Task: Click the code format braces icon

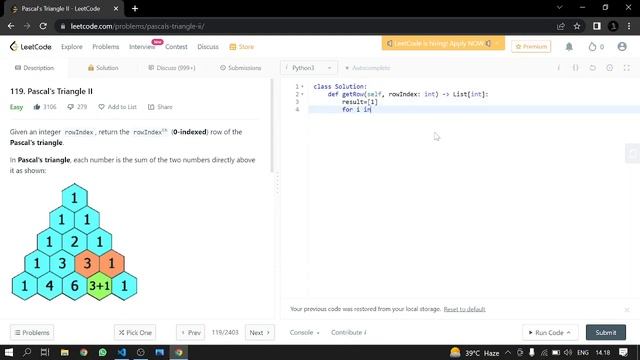Action: [x=576, y=68]
